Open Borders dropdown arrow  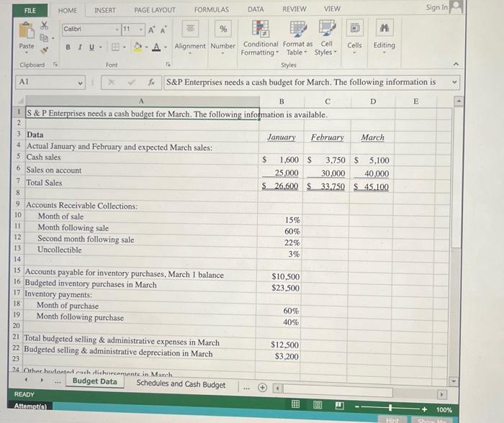click(124, 47)
